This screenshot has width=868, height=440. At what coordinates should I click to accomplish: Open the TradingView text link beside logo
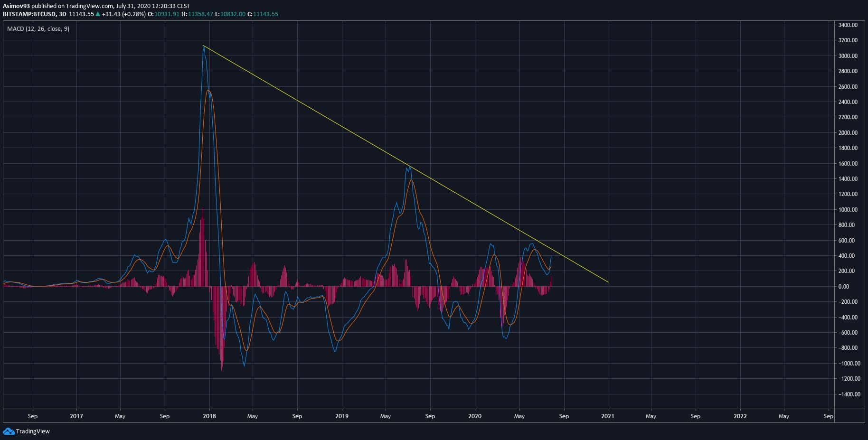[x=33, y=431]
